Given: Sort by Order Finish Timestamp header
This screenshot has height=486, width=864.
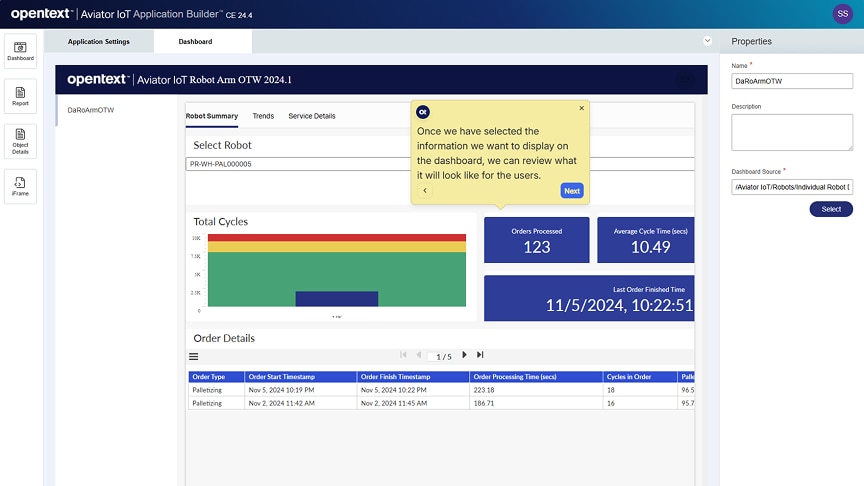Looking at the screenshot, I should (x=413, y=377).
